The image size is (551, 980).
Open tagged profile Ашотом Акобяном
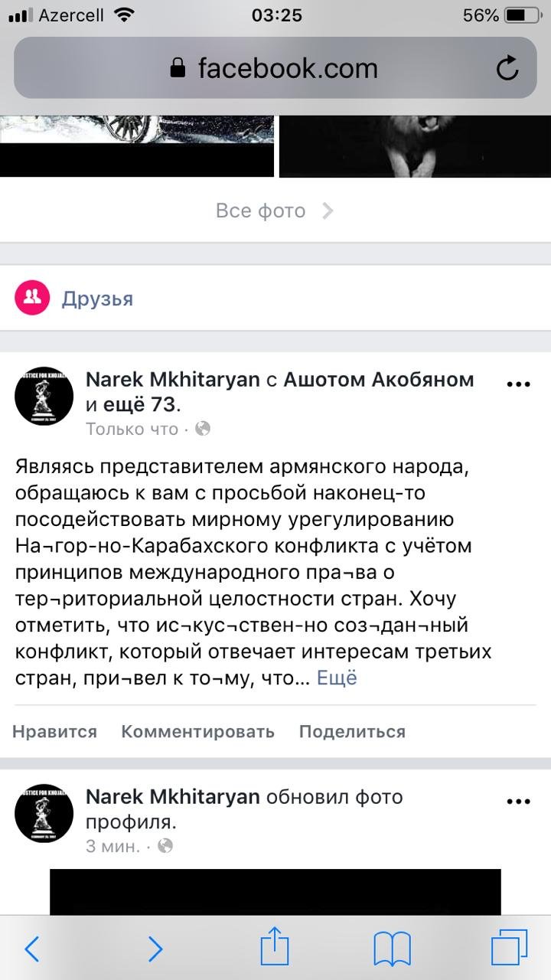379,380
